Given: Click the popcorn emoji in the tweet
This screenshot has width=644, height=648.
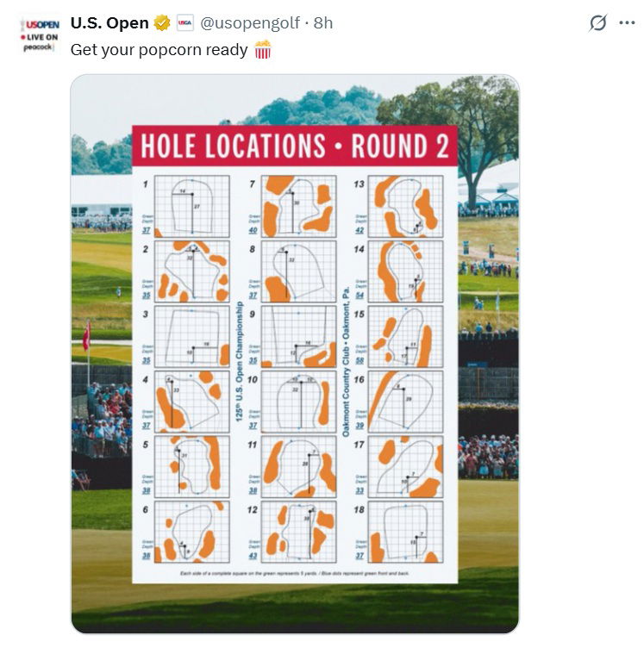Looking at the screenshot, I should (262, 50).
